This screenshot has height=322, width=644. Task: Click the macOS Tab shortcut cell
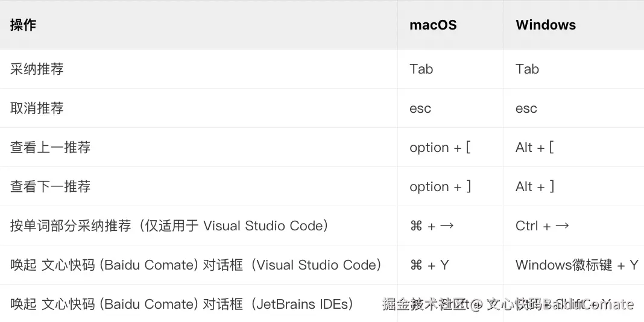421,69
